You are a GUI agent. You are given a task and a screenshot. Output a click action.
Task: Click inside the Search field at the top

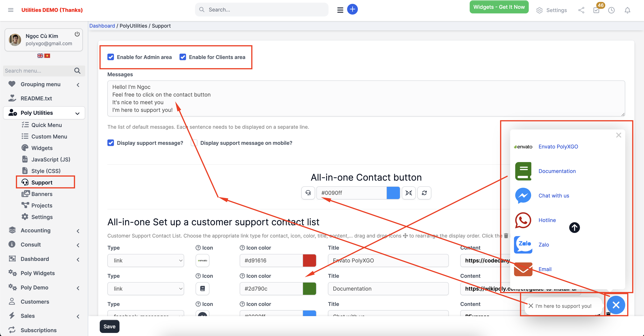click(262, 10)
